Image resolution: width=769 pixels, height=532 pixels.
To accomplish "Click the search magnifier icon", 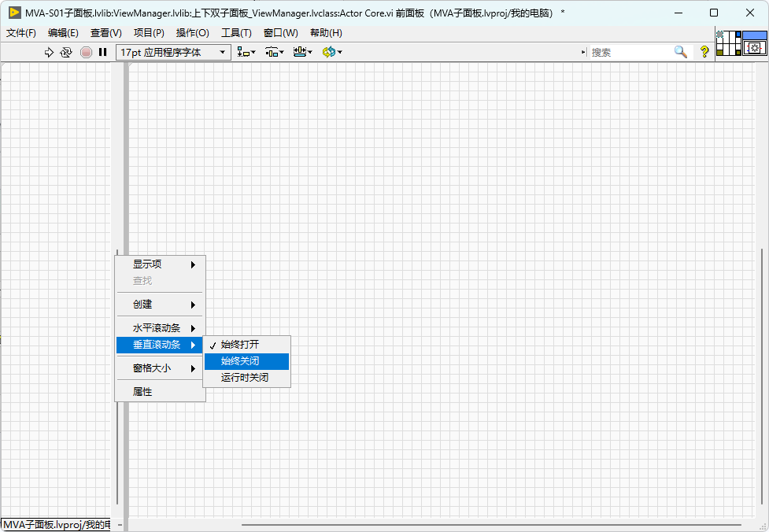I will [681, 52].
